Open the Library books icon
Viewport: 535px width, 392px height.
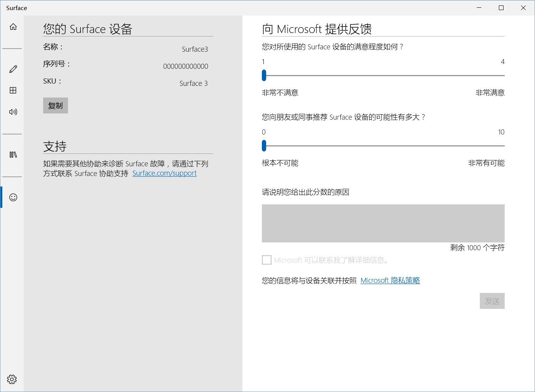tap(13, 155)
